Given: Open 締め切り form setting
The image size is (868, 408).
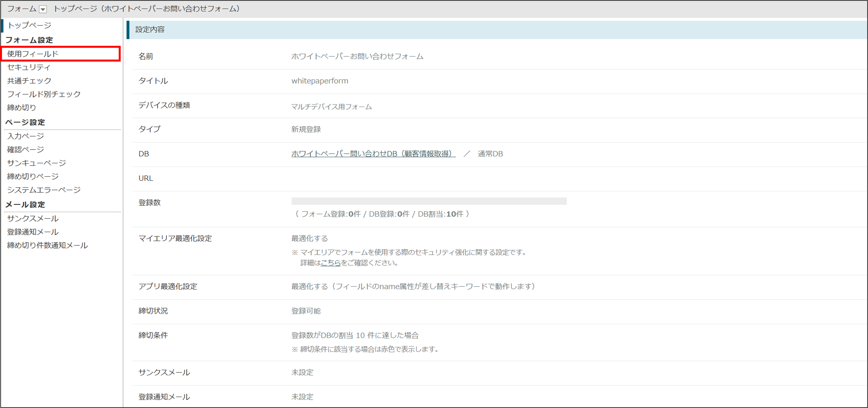Looking at the screenshot, I should coord(22,108).
